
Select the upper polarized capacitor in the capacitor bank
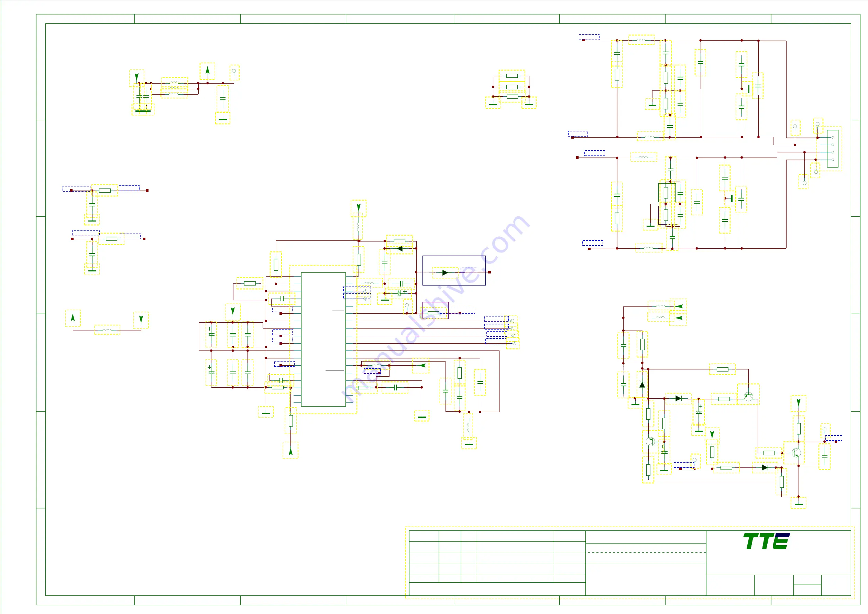point(211,334)
